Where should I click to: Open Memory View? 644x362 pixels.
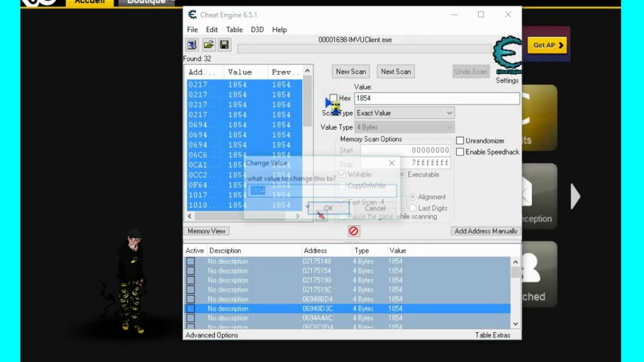pos(206,231)
